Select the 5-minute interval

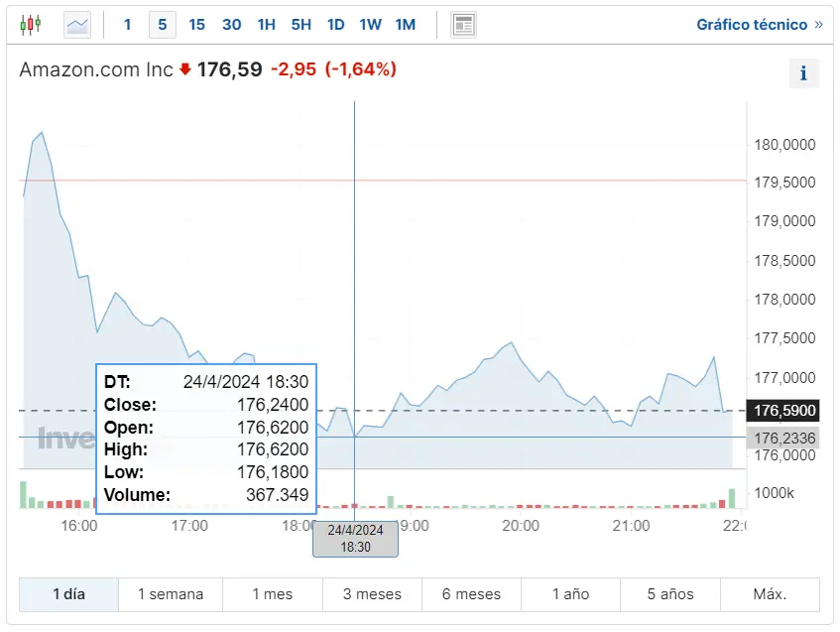163,25
